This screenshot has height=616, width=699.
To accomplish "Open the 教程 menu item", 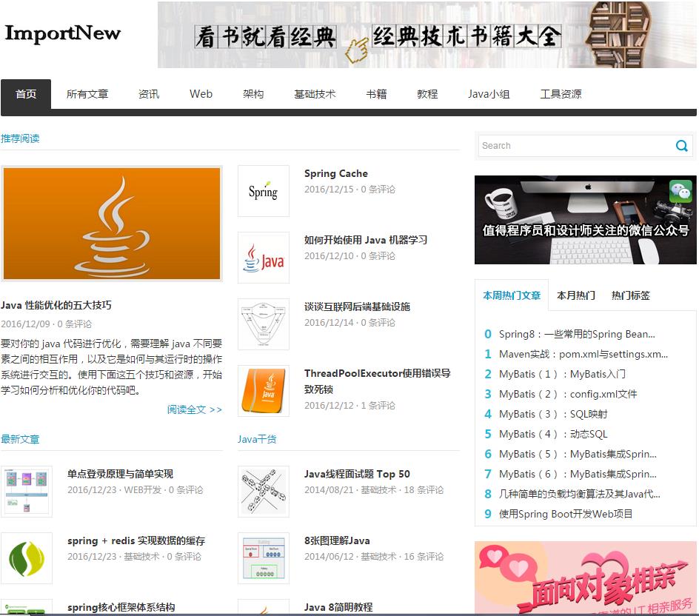I will [x=427, y=94].
